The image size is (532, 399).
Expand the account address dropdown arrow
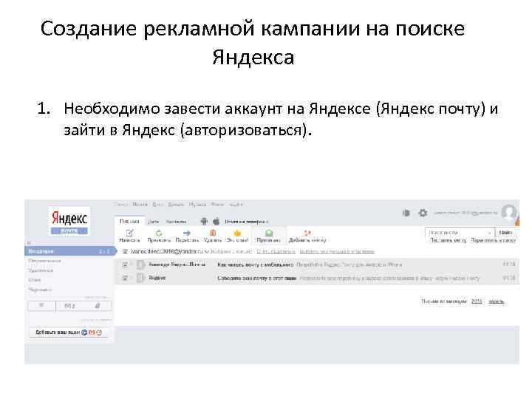point(206,251)
